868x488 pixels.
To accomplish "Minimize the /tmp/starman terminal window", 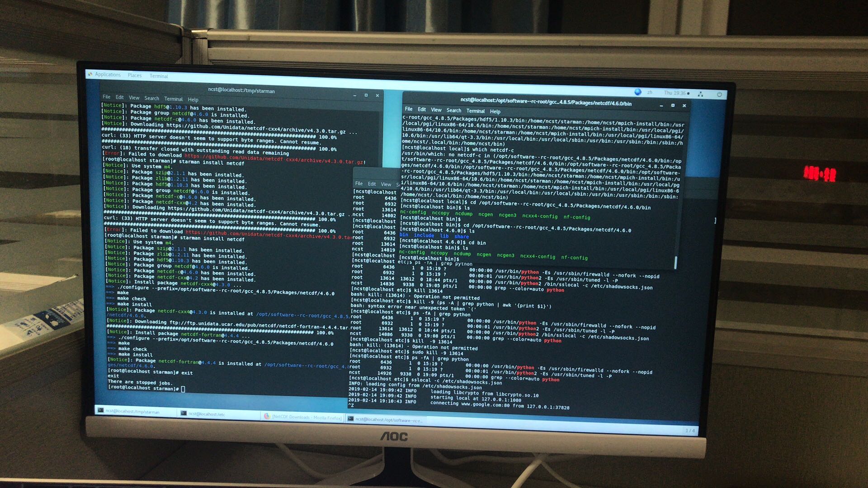I will [x=355, y=95].
